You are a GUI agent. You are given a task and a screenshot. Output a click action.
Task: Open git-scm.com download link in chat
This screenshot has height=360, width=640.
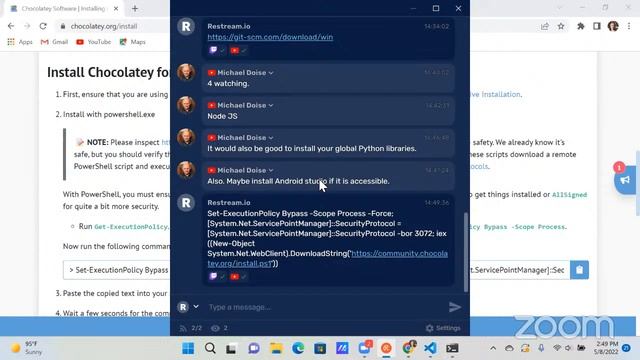coord(270,37)
